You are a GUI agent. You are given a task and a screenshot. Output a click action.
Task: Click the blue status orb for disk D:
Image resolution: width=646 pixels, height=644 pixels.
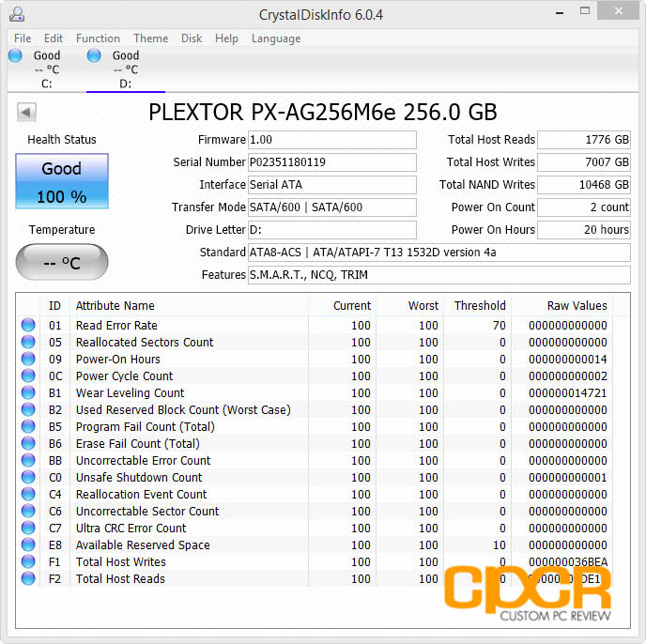tap(94, 55)
